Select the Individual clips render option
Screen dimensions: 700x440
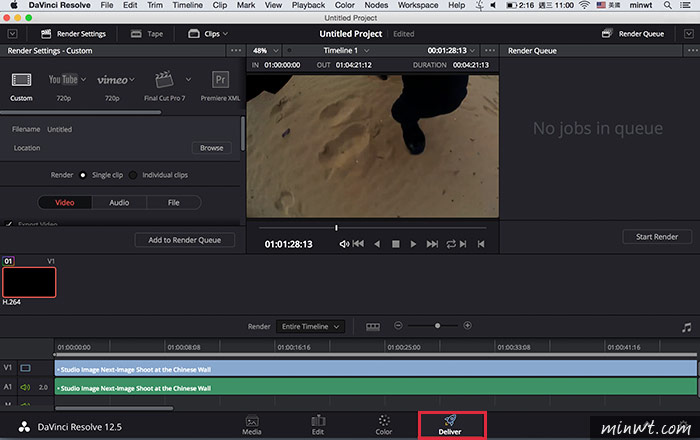pyautogui.click(x=133, y=175)
